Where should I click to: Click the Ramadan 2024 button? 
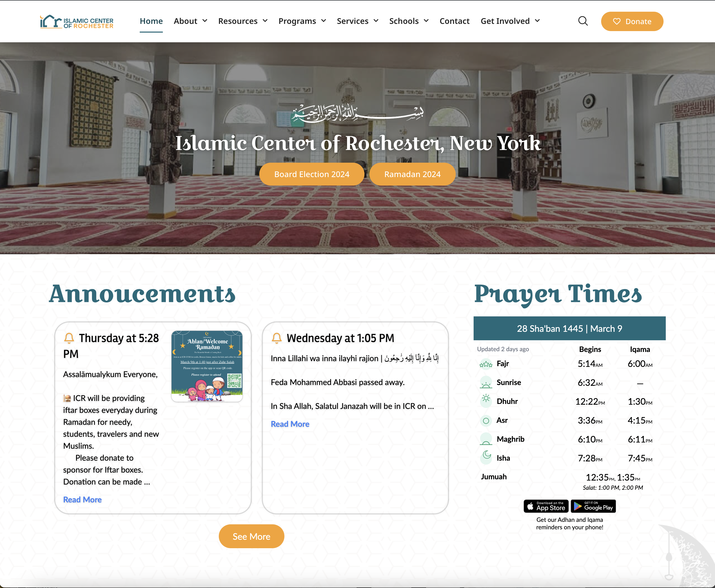point(412,174)
